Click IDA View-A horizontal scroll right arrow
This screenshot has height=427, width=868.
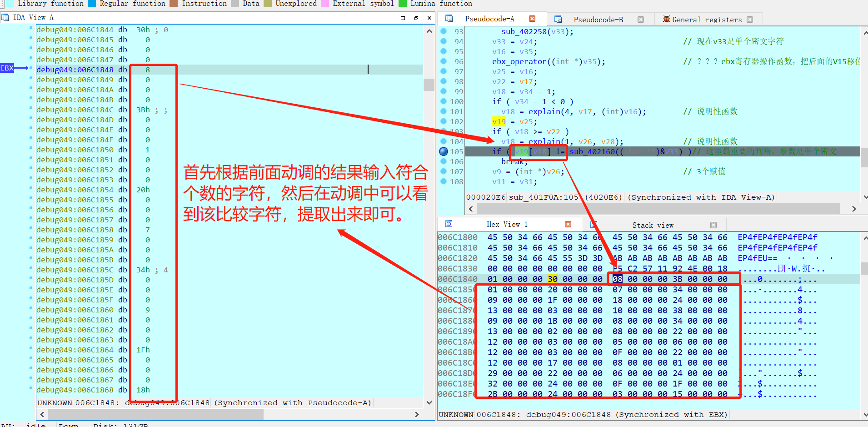(417, 414)
